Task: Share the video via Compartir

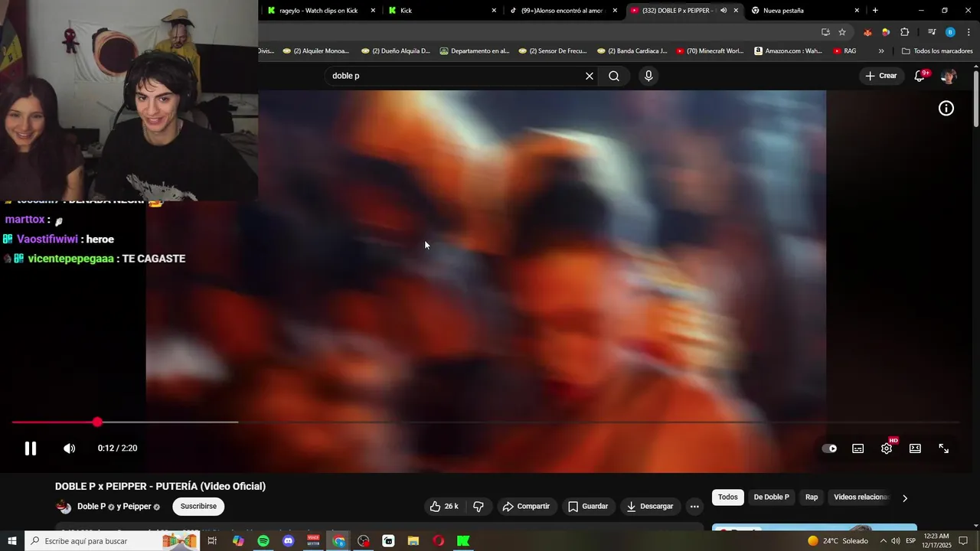Action: 526,507
